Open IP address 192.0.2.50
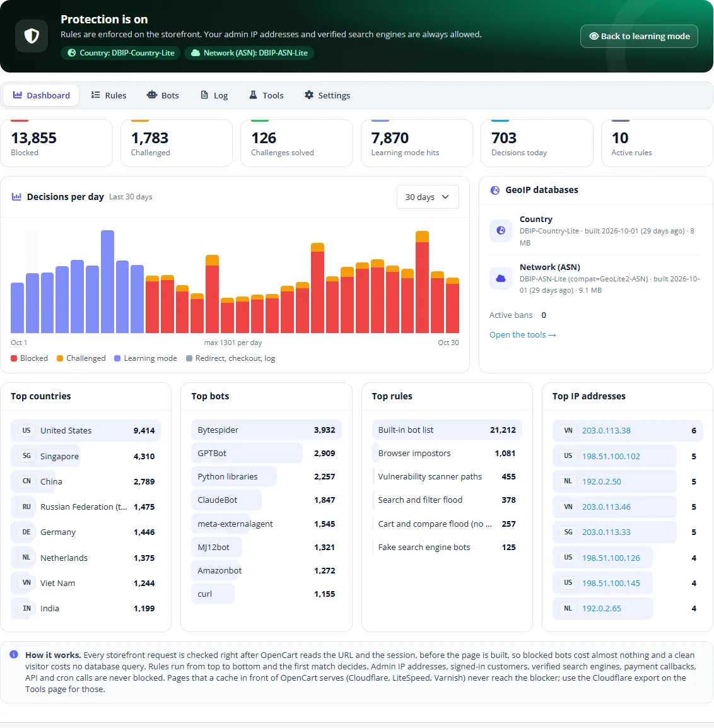This screenshot has height=728, width=714. (602, 481)
